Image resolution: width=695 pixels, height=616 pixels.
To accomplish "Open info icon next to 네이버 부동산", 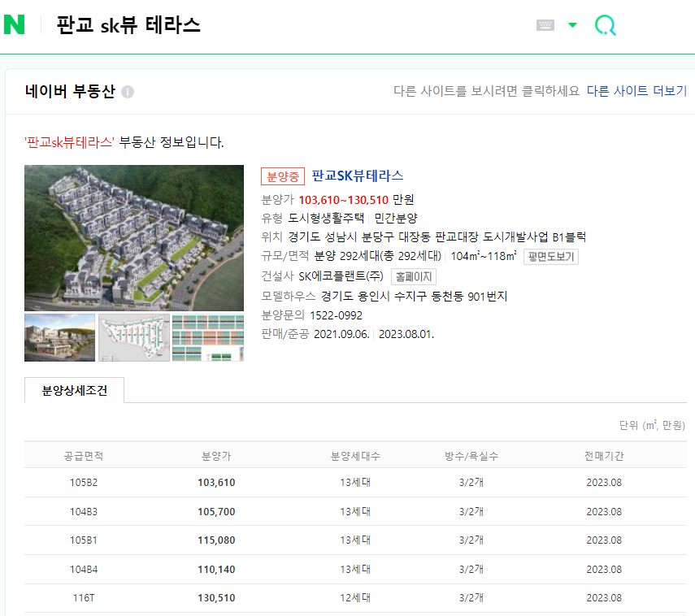I will (x=128, y=92).
